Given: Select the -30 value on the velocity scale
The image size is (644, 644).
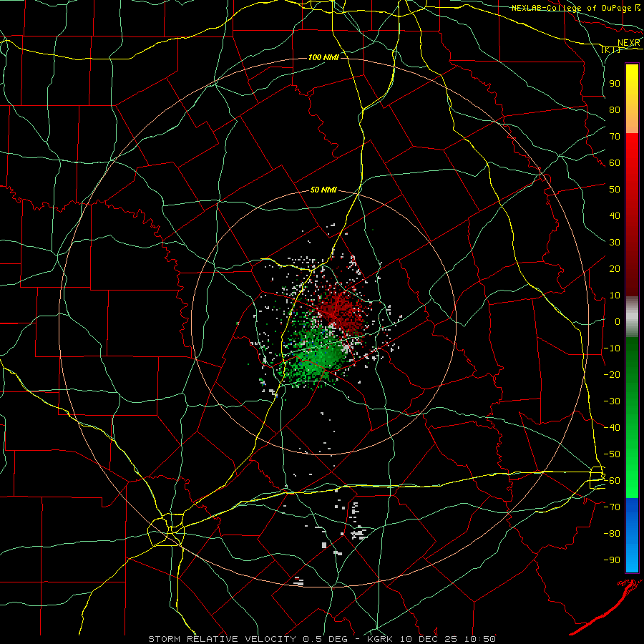Looking at the screenshot, I should [612, 401].
